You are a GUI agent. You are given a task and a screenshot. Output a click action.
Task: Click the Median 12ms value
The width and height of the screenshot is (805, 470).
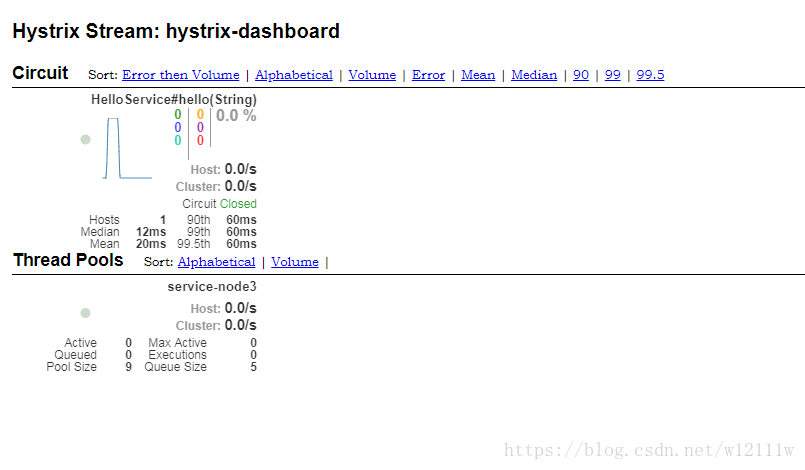tap(151, 232)
